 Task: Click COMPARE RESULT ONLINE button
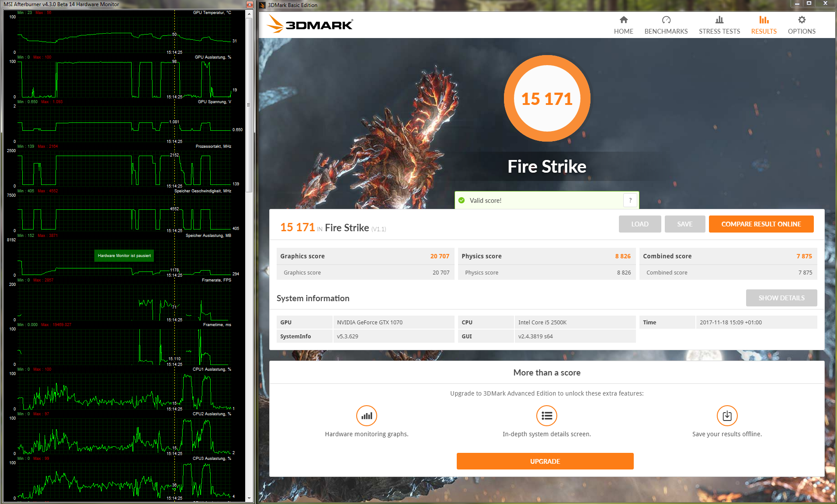tap(761, 224)
